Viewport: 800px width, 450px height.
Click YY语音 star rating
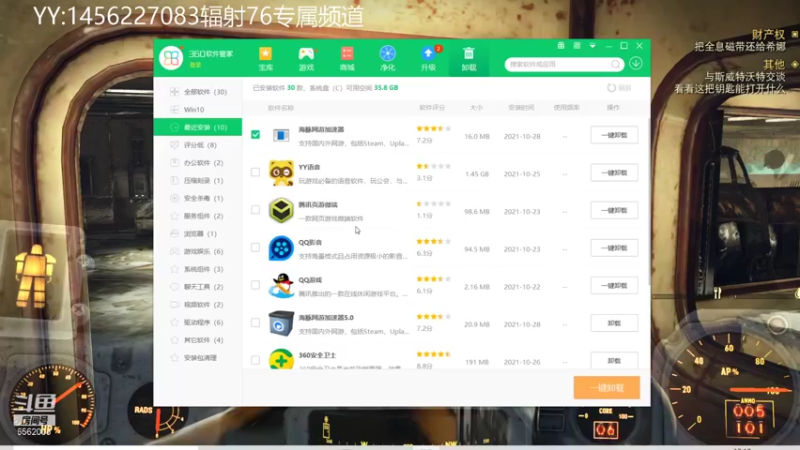(x=434, y=166)
